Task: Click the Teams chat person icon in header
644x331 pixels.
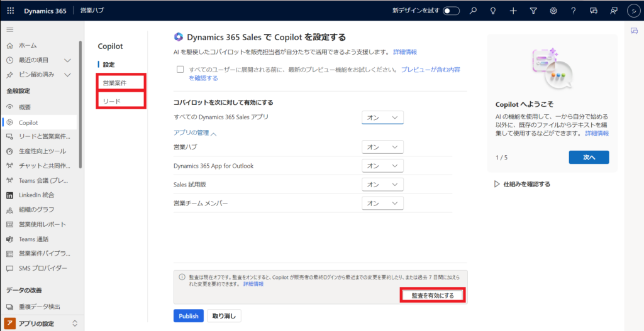Action: [614, 11]
